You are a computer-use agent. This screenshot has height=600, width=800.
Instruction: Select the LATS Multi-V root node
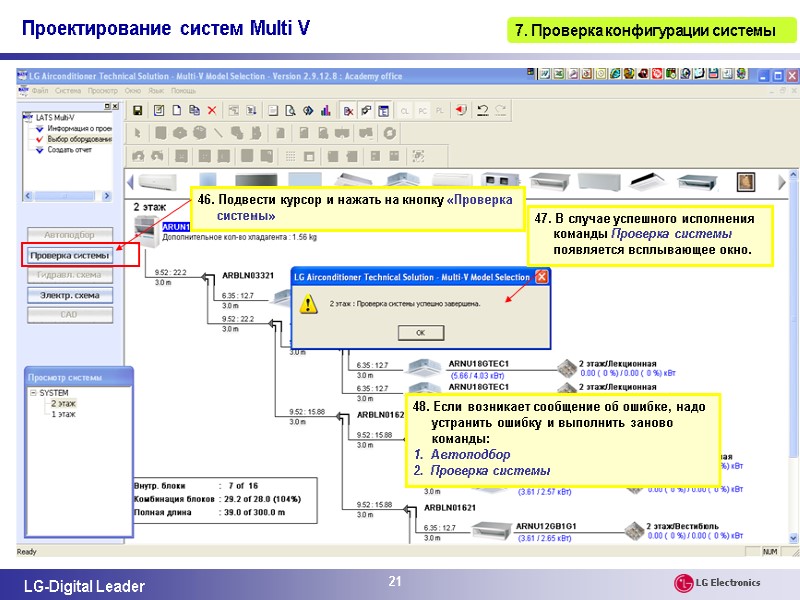[x=55, y=118]
